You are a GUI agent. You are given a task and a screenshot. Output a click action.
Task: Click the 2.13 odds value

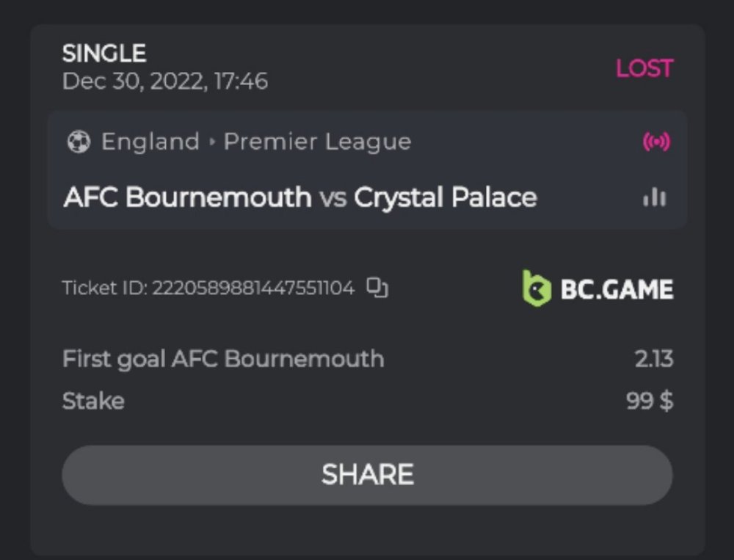pos(653,359)
